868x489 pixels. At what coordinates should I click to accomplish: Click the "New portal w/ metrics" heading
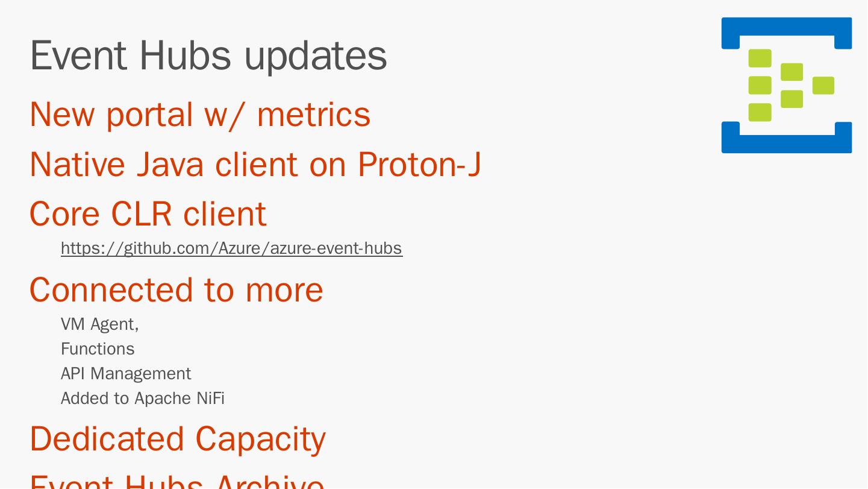199,114
